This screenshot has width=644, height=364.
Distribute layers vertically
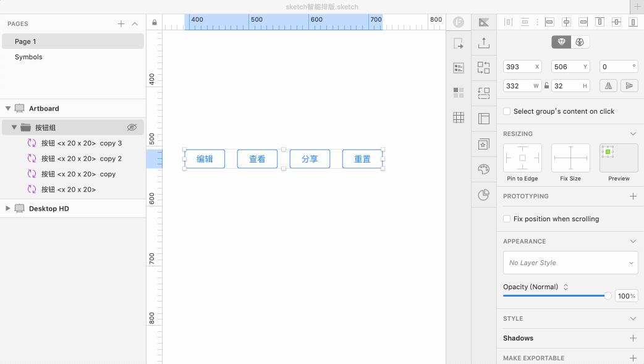point(525,22)
